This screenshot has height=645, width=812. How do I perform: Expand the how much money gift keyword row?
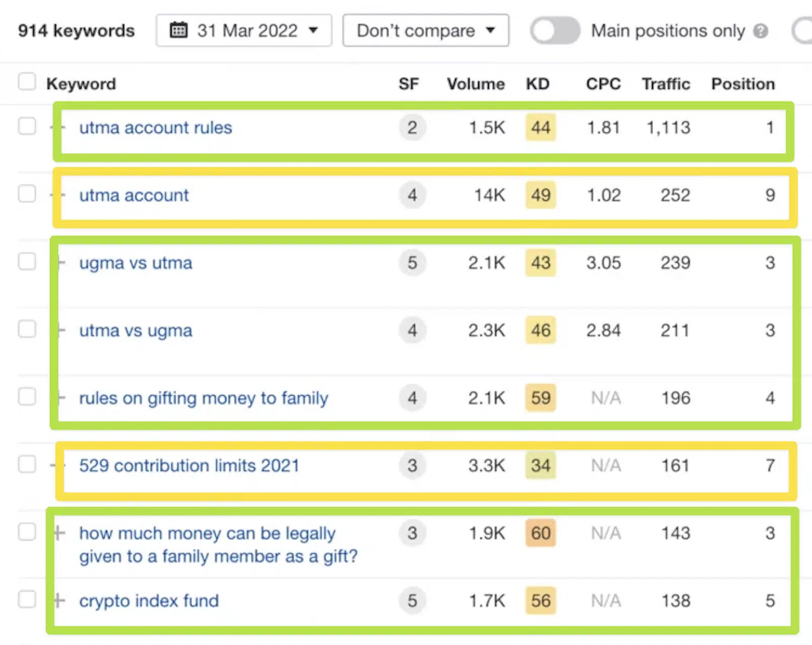[59, 533]
